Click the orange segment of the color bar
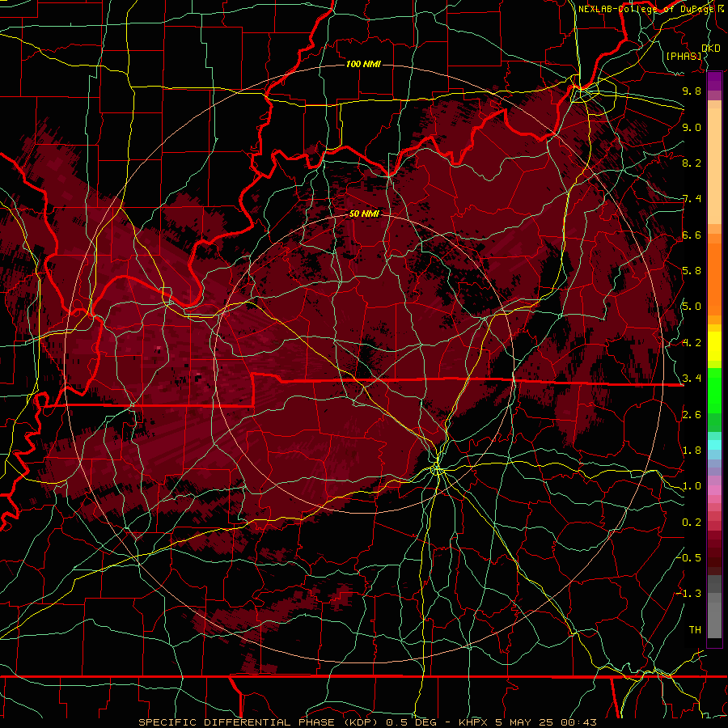 [x=714, y=278]
